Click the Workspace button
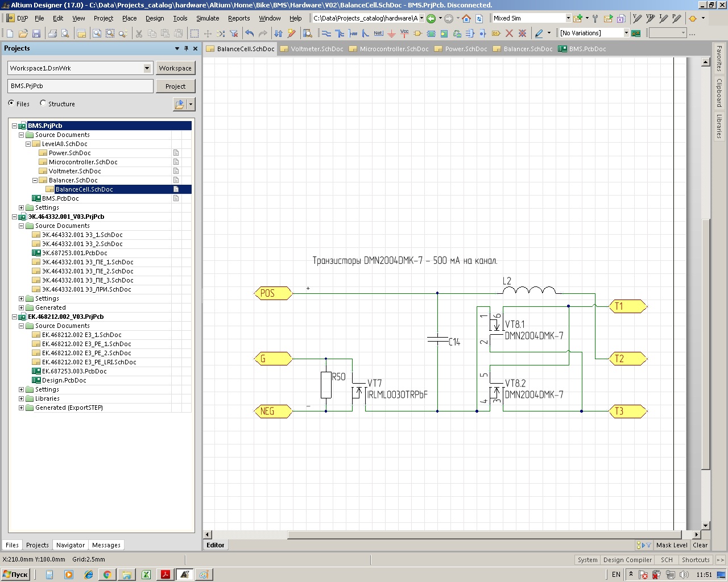 point(175,68)
